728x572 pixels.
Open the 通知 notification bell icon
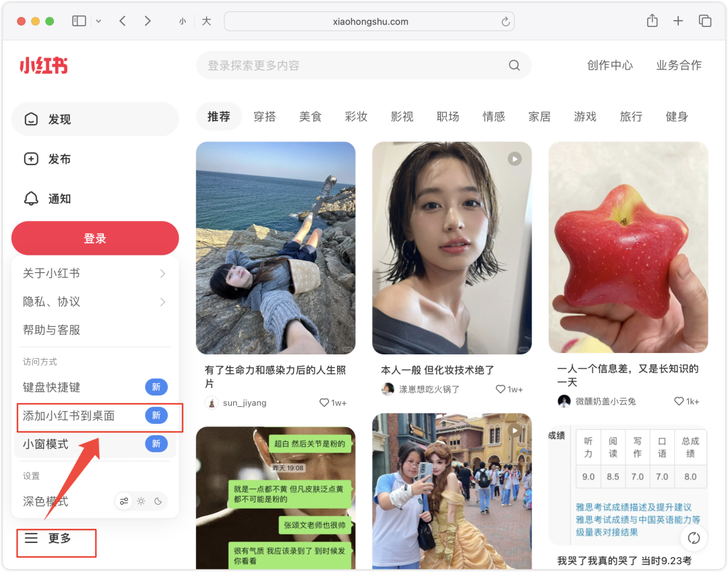pos(31,198)
